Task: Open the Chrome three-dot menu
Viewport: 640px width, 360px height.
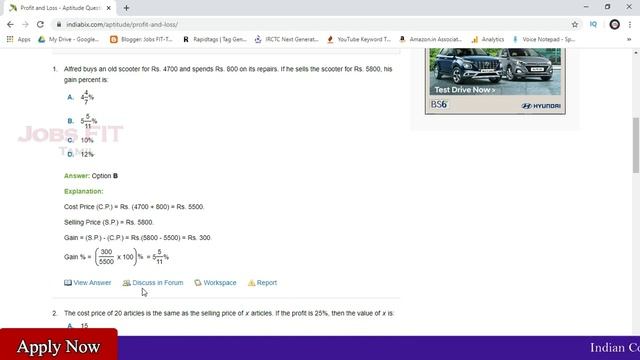Action: [x=630, y=24]
